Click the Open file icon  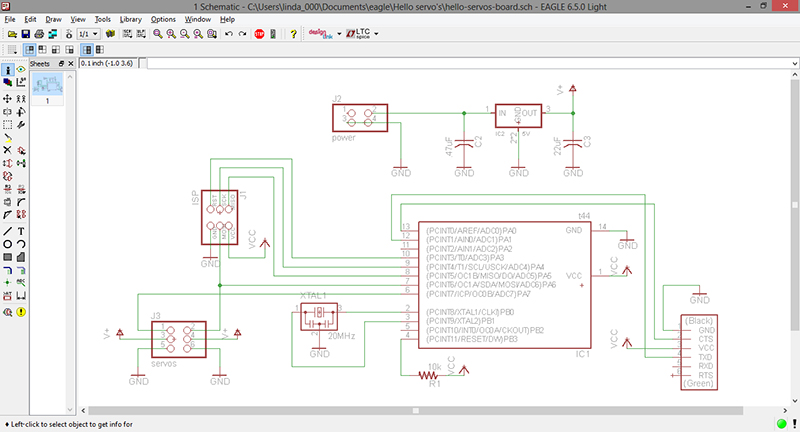pos(12,34)
